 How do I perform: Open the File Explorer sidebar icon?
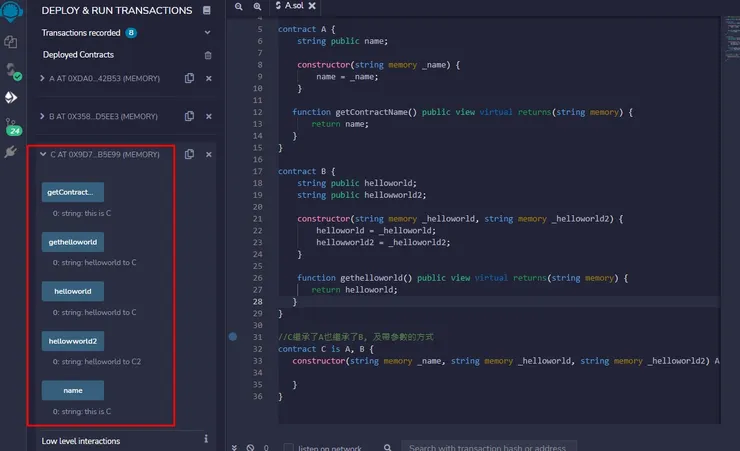pos(12,42)
